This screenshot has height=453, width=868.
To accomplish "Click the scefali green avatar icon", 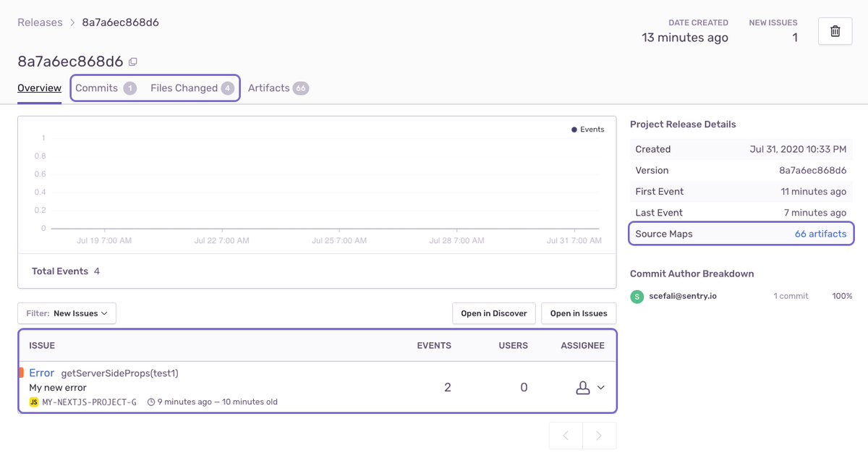I will 637,296.
